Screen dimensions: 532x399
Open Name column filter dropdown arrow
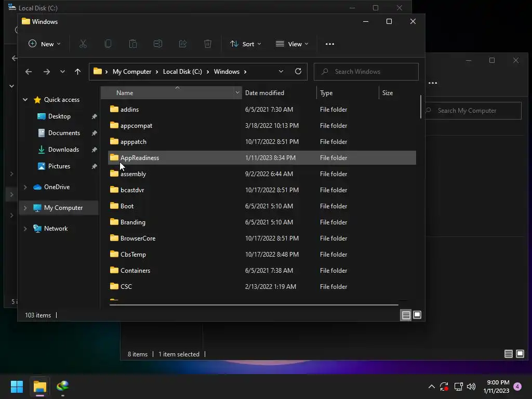click(x=237, y=92)
